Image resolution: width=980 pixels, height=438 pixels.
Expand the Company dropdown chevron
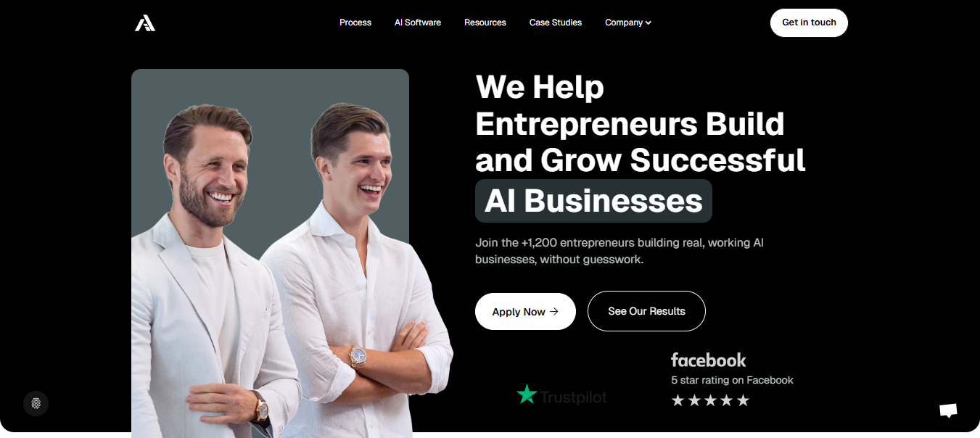point(648,23)
